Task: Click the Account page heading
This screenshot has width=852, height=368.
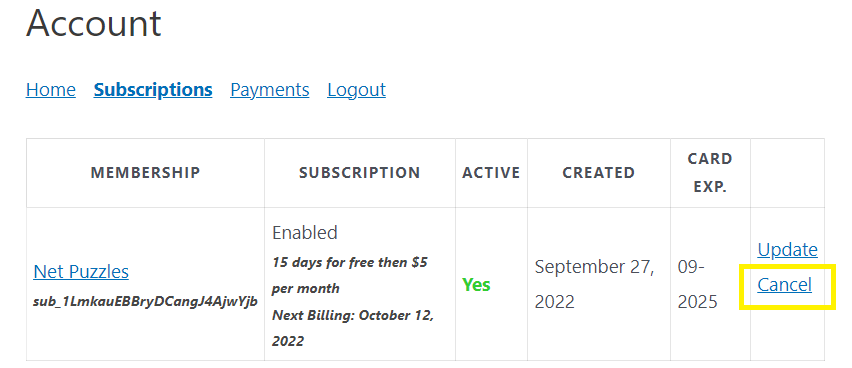Action: point(93,23)
